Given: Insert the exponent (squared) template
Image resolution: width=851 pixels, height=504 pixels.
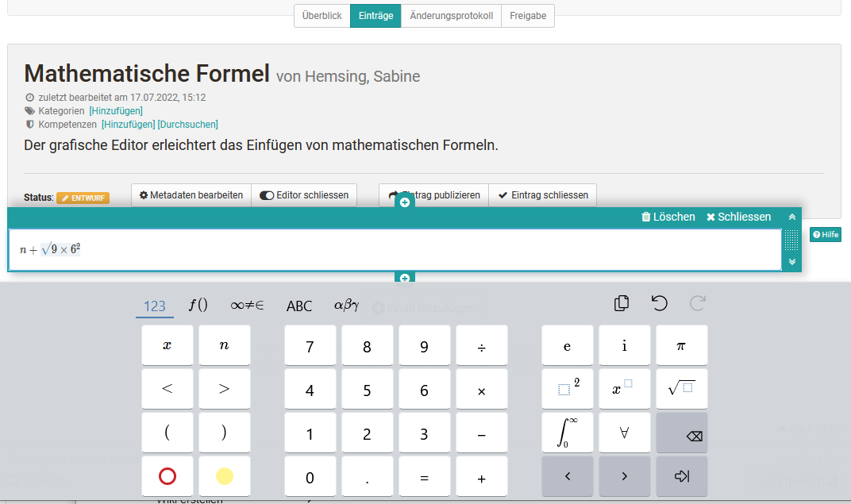Looking at the screenshot, I should tap(567, 388).
